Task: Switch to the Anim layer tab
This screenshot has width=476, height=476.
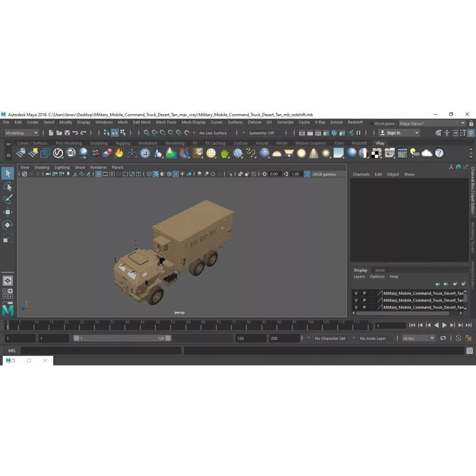Action: (x=380, y=270)
